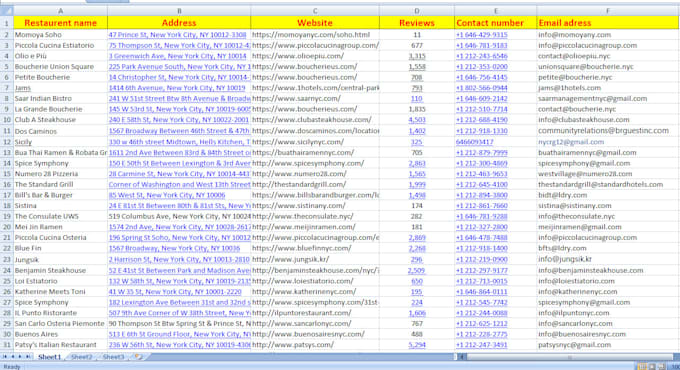The height and width of the screenshot is (370, 680).
Task: Select cell 'http://www.patsys.com/'
Action: [314, 345]
